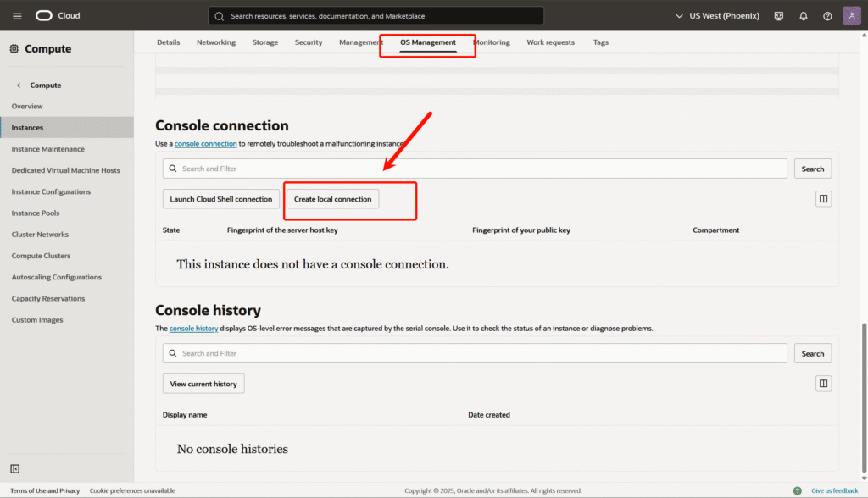Open the help question mark icon
The height and width of the screenshot is (498, 868).
coord(827,16)
